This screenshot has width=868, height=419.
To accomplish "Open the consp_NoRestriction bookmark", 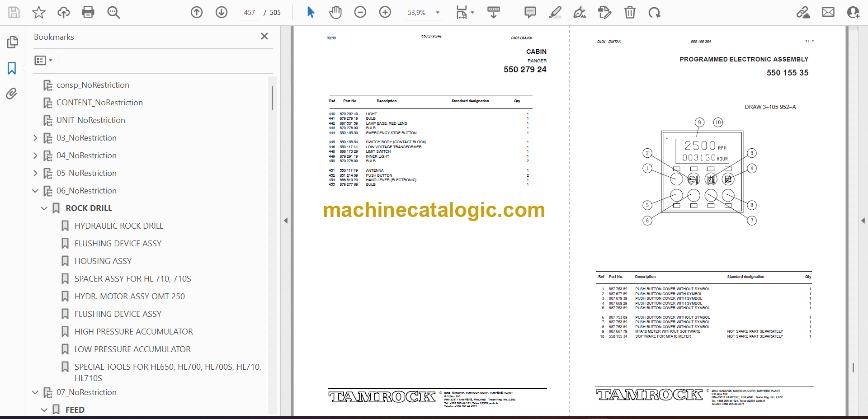I will coord(93,85).
